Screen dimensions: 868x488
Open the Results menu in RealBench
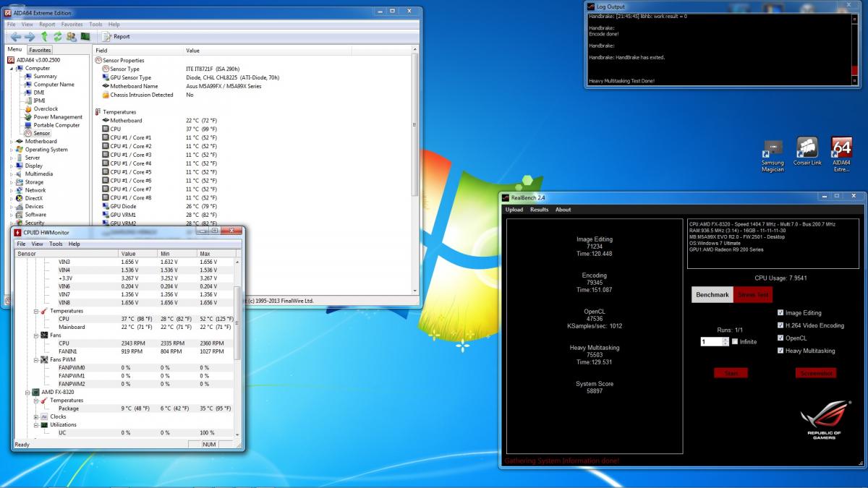tap(540, 210)
